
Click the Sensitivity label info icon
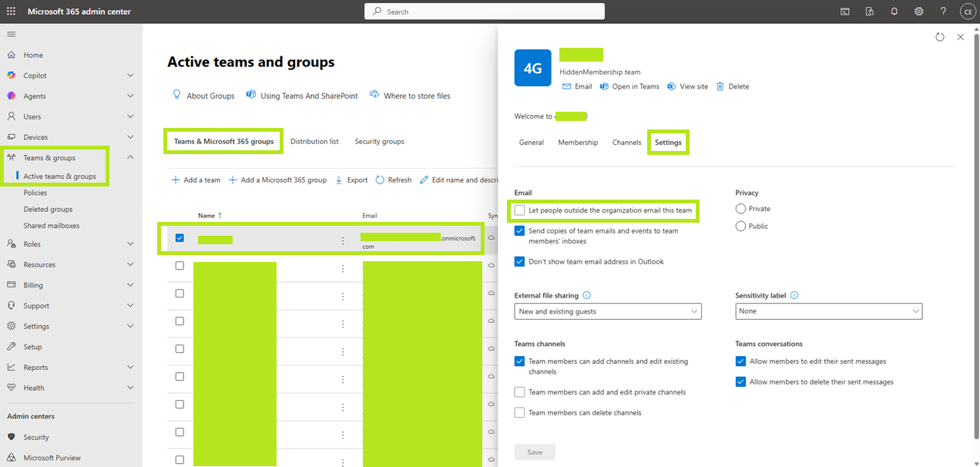tap(794, 295)
